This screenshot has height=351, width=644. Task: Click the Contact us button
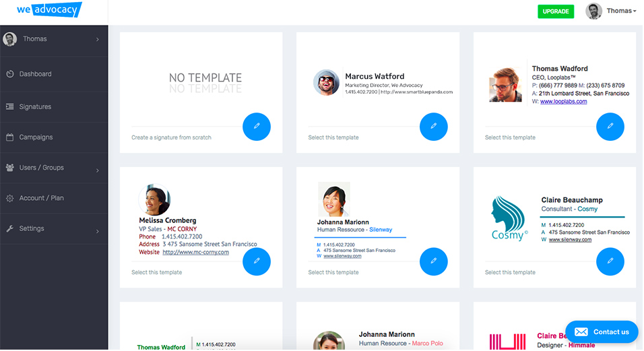tap(602, 331)
